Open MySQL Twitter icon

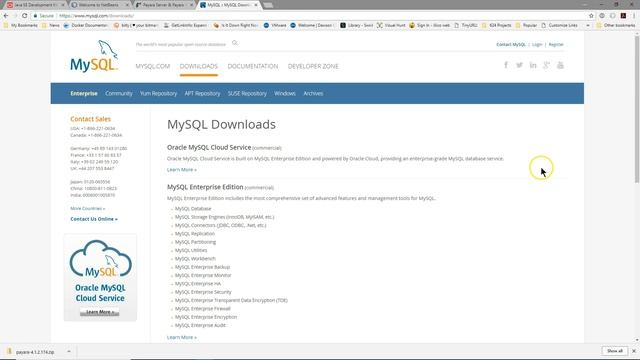(519, 65)
